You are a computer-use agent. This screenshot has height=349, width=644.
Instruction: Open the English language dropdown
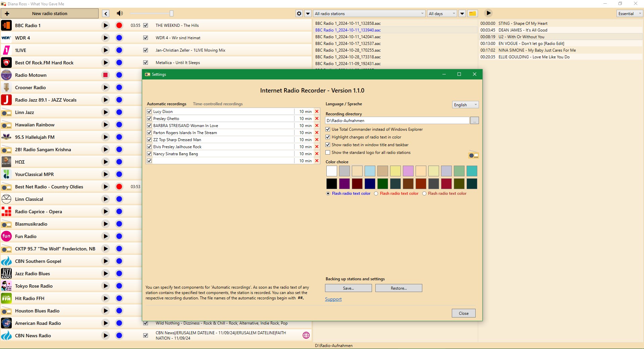click(x=465, y=105)
